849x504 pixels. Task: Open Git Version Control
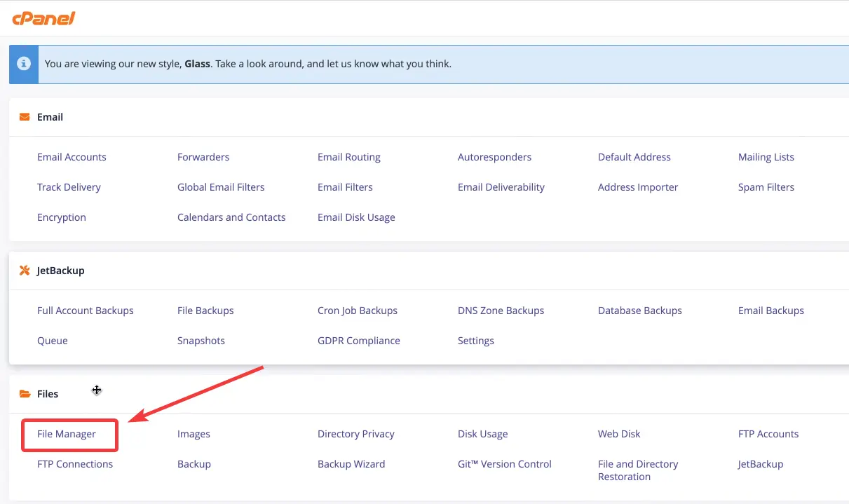pos(505,464)
